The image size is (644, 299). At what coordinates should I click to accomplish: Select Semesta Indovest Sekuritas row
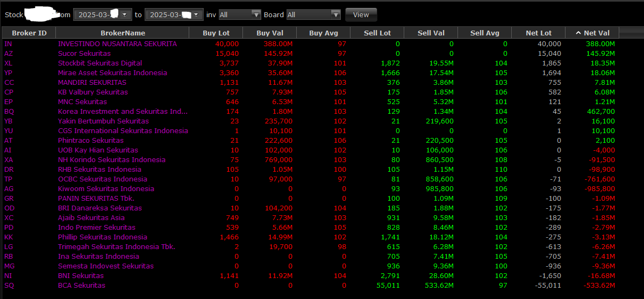pyautogui.click(x=311, y=266)
